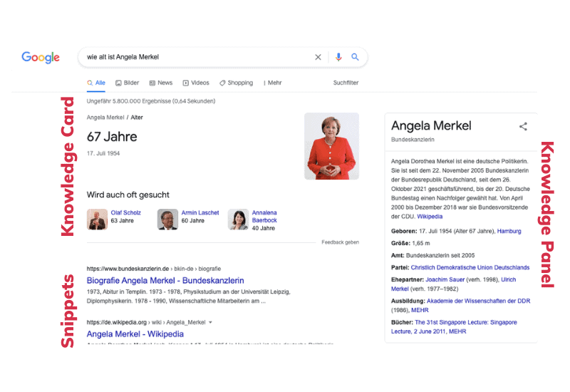
Task: Select the Alle tab
Action: tap(96, 83)
